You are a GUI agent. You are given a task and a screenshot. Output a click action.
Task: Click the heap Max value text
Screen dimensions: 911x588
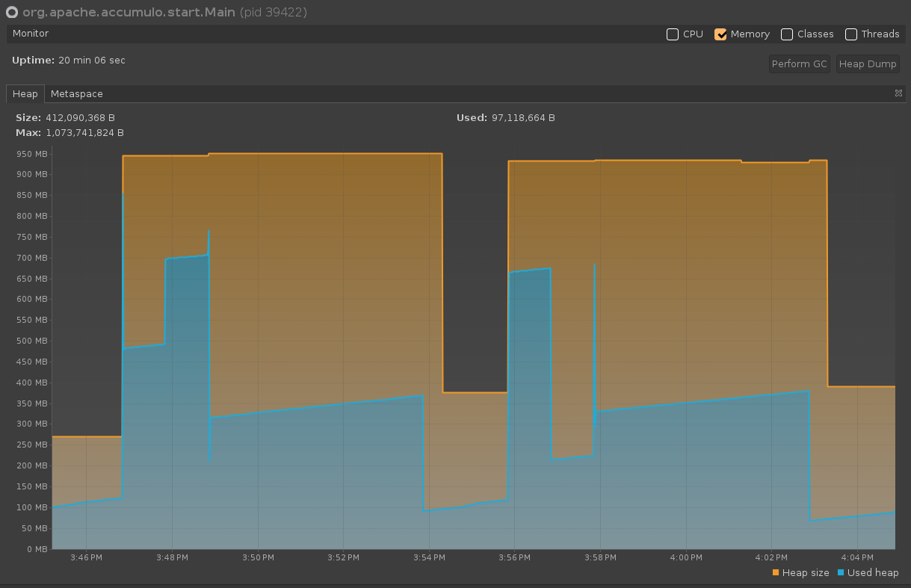(x=84, y=133)
